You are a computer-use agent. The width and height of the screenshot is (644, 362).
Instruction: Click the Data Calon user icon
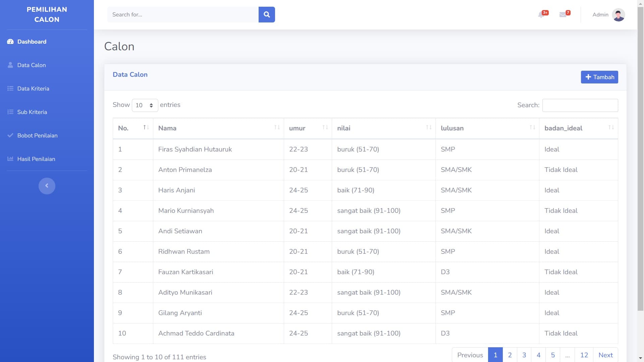pos(10,65)
